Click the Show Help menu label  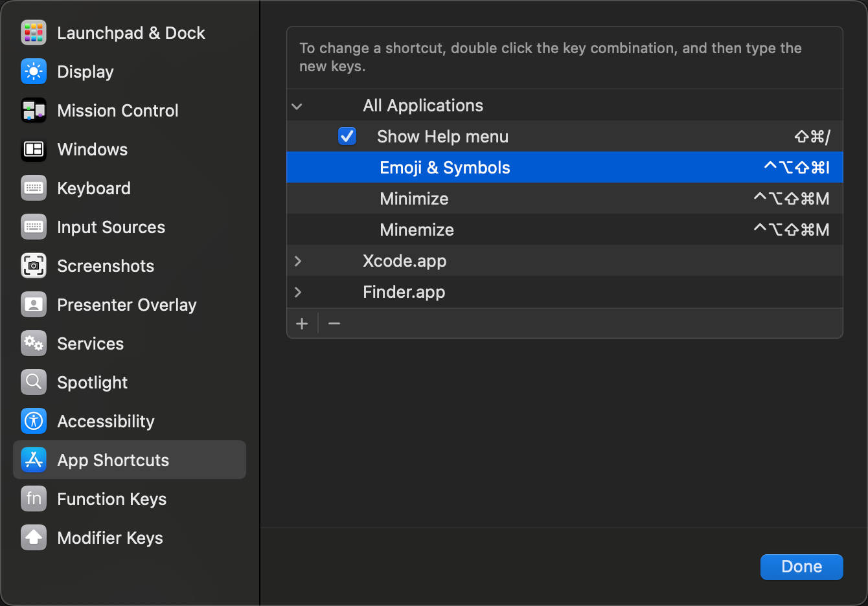click(443, 137)
